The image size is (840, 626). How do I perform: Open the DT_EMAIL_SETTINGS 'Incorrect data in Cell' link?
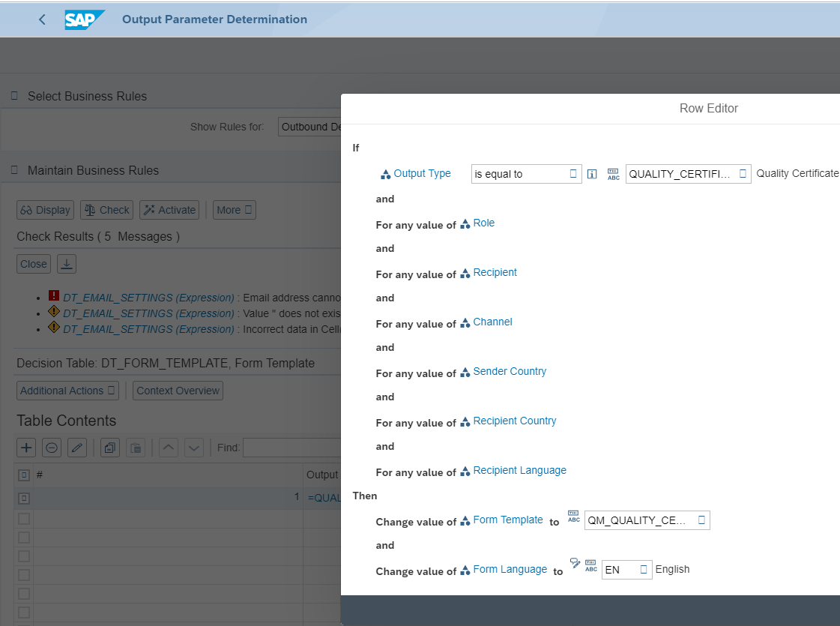tap(148, 329)
